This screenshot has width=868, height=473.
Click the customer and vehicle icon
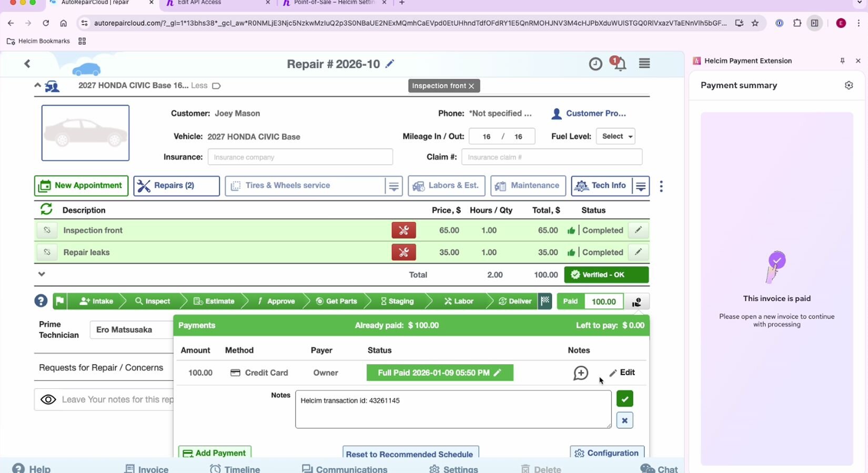point(52,86)
